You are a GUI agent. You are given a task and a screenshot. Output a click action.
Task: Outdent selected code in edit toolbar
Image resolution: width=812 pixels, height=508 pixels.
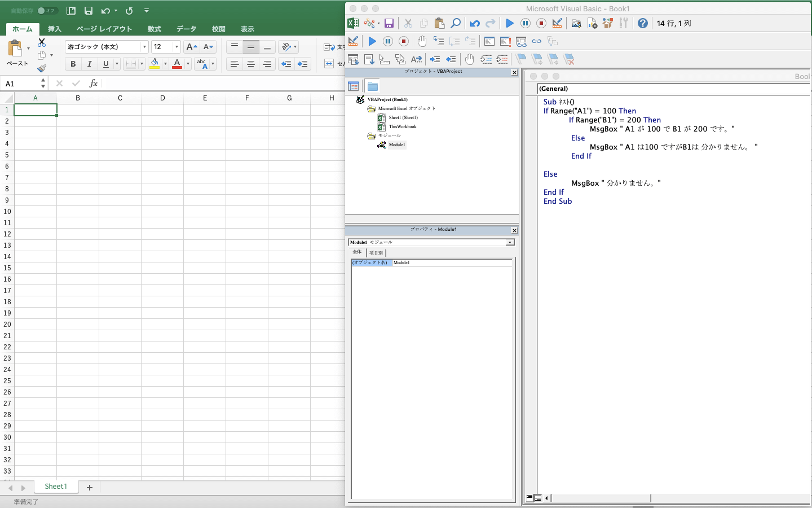[x=451, y=59]
